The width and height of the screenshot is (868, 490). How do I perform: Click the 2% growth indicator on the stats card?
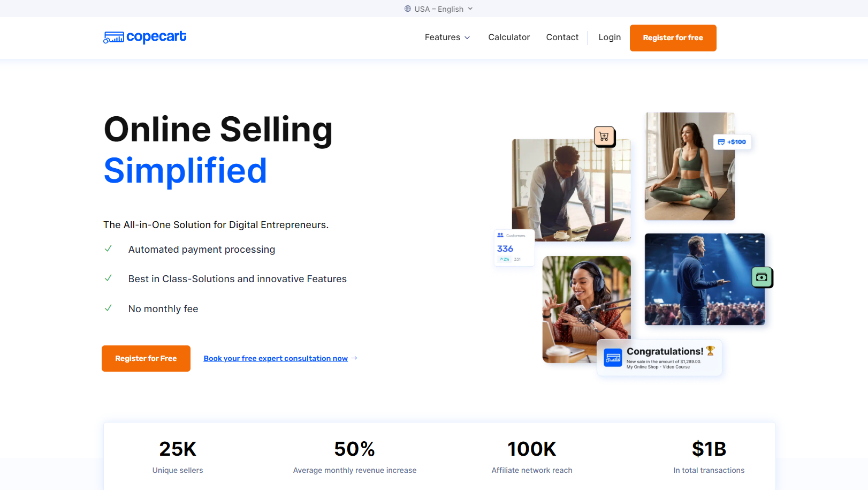coord(504,258)
